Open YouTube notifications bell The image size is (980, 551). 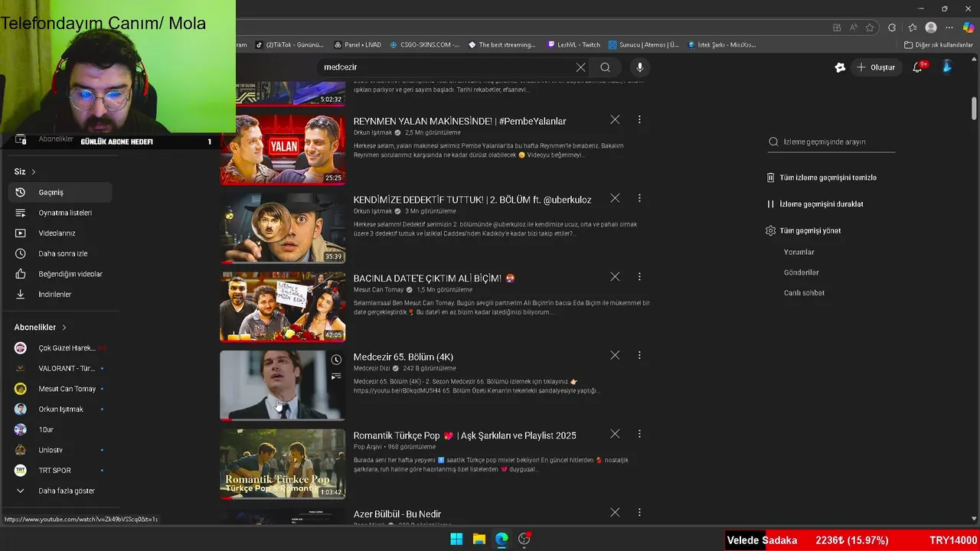point(918,67)
